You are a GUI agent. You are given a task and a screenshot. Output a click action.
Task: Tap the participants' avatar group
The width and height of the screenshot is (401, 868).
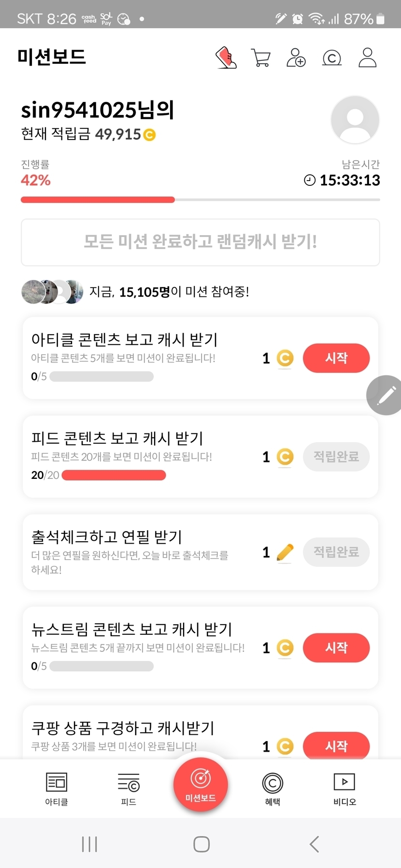(x=52, y=292)
